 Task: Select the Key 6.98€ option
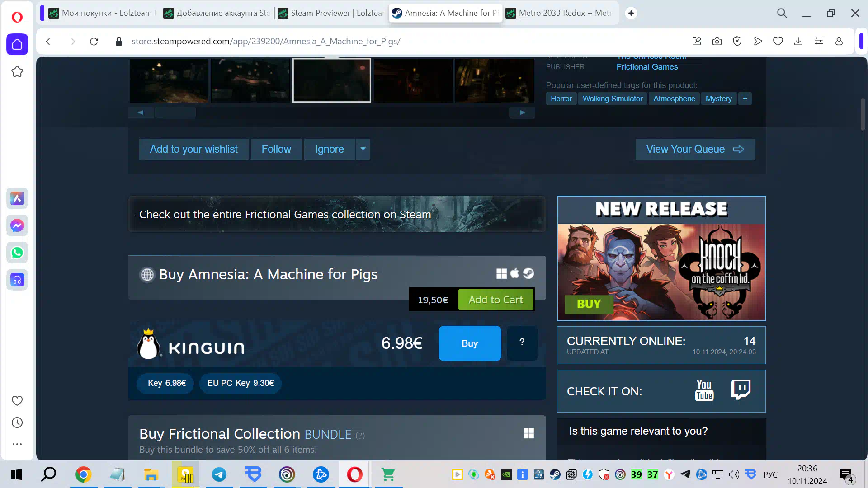(x=165, y=383)
